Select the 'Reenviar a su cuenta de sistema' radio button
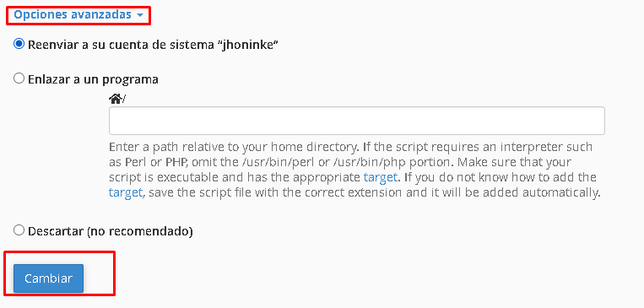 click(x=19, y=44)
